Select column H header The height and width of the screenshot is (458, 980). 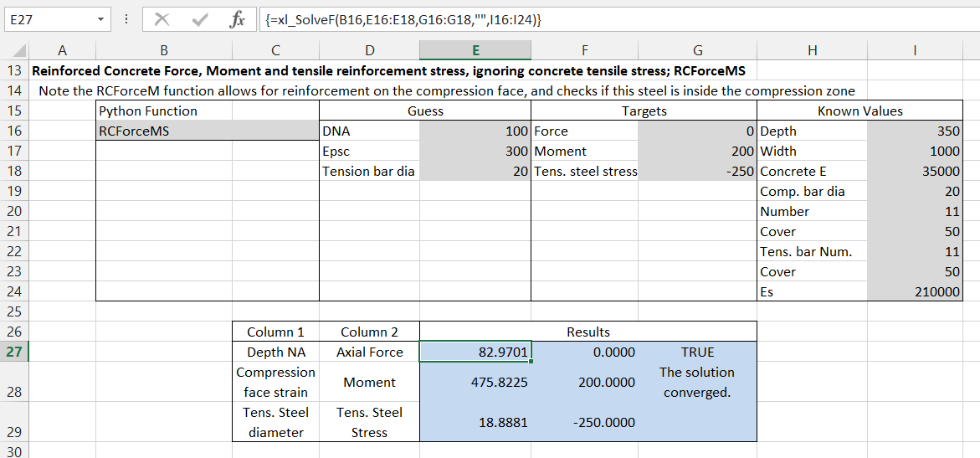811,50
